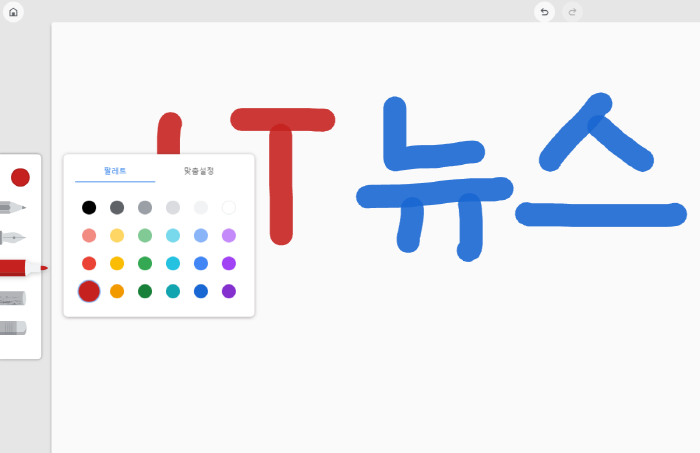Image resolution: width=700 pixels, height=453 pixels.
Task: Select the pencil tool
Action: click(13, 208)
